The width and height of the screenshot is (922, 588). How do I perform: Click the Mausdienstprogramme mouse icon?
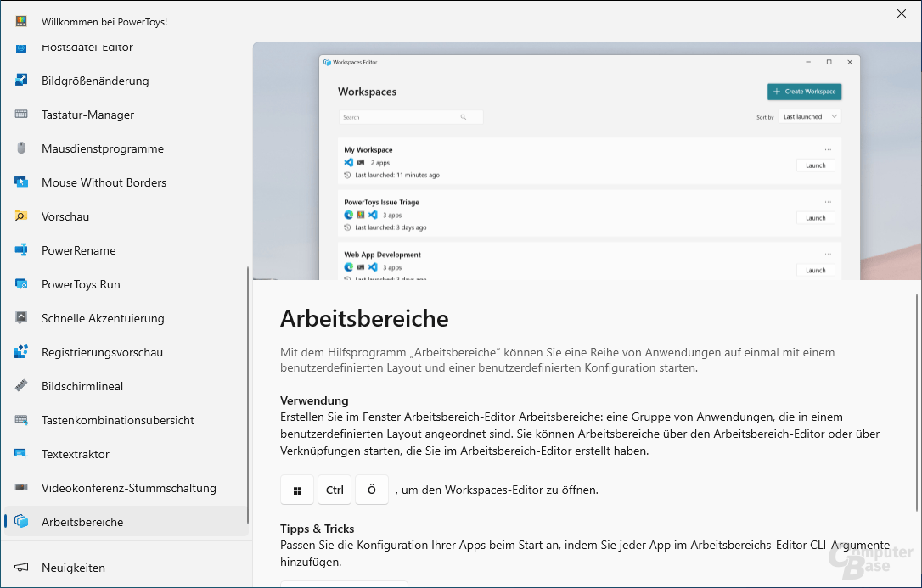[24, 148]
